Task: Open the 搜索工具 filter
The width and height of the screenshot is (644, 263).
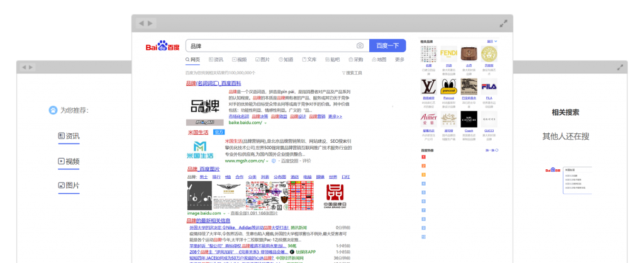Action: pos(352,73)
